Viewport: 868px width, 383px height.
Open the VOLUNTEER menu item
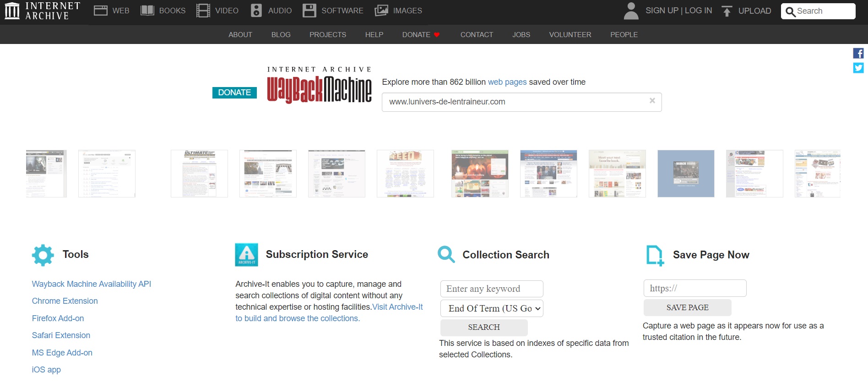tap(570, 35)
